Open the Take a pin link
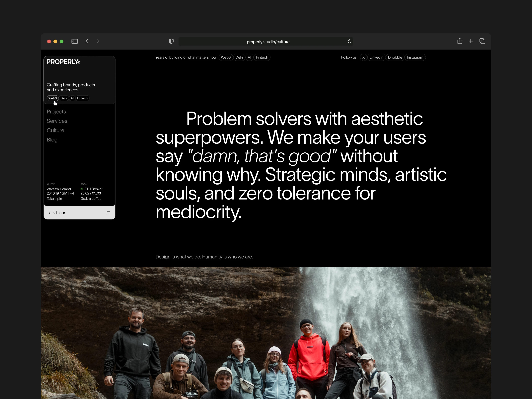The height and width of the screenshot is (399, 532). point(54,199)
